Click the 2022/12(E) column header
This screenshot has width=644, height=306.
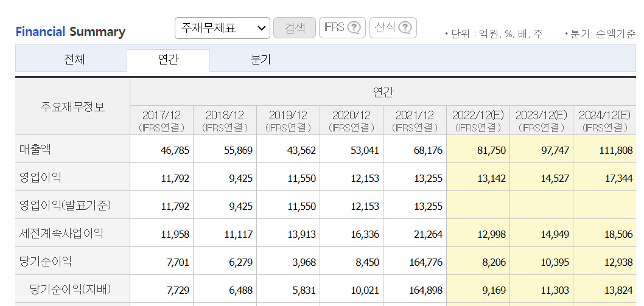point(478,120)
